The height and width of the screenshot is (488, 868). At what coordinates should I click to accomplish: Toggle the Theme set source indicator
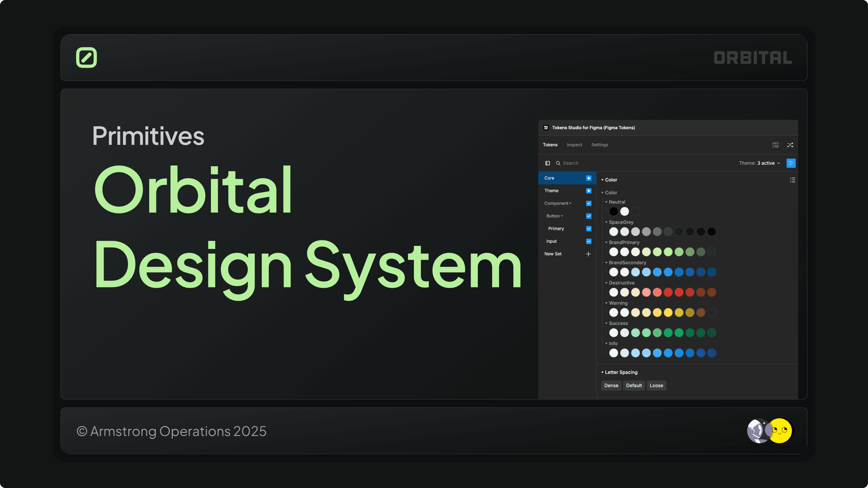[x=588, y=191]
